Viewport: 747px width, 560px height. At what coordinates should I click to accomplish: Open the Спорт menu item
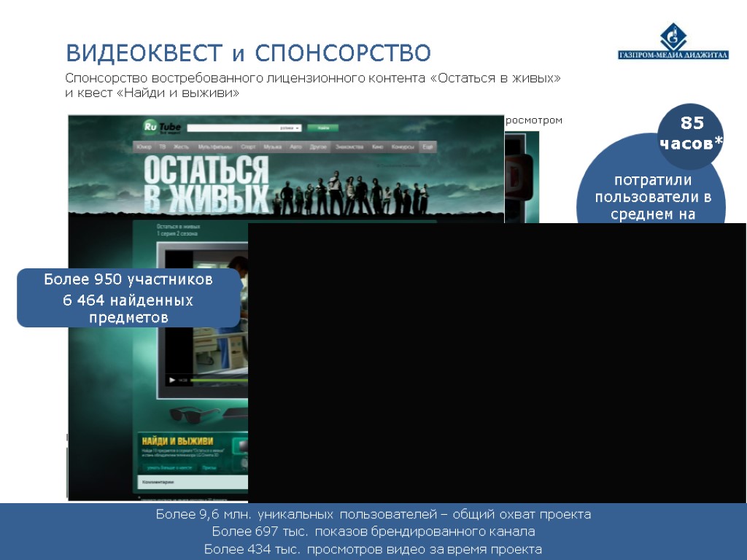pos(248,147)
